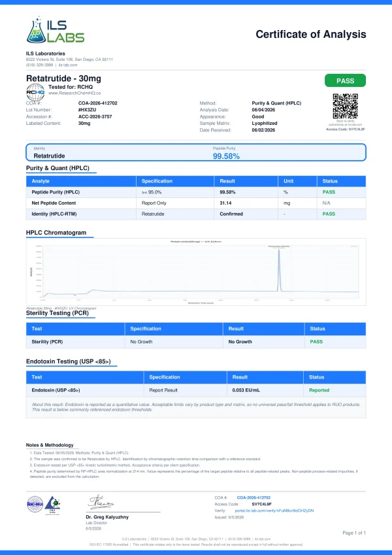Click the 'Page 1 of 1' indicator
The width and height of the screenshot is (392, 555).
click(354, 533)
